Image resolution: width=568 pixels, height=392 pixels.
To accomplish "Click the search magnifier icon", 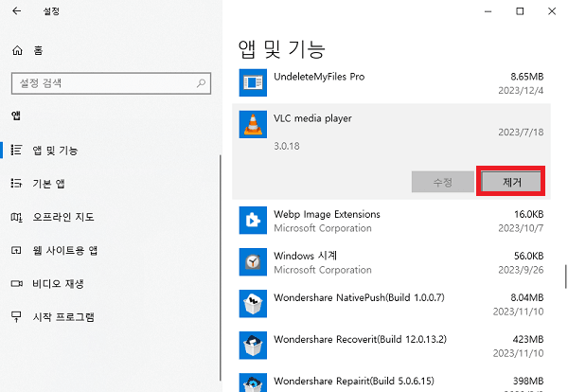I will click(x=201, y=83).
